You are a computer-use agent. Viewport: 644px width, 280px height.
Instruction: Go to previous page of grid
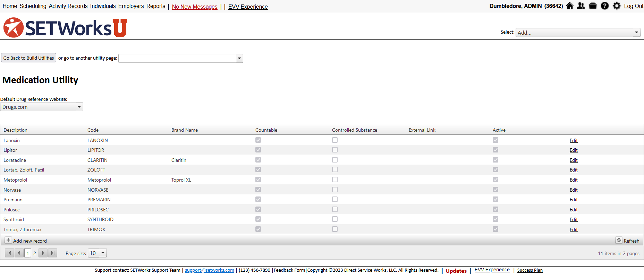click(19, 253)
